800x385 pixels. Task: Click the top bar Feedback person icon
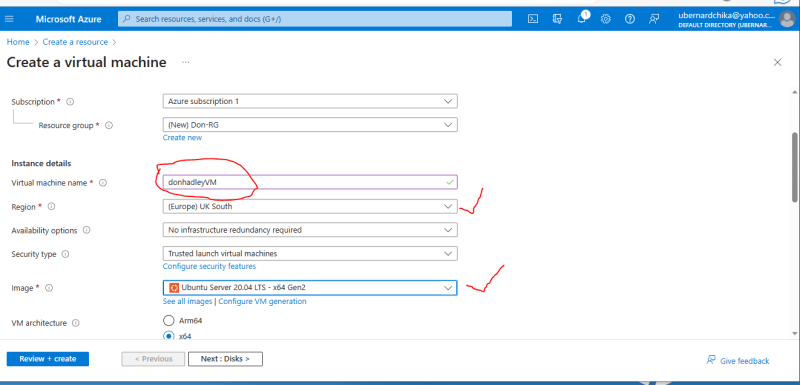tap(654, 19)
